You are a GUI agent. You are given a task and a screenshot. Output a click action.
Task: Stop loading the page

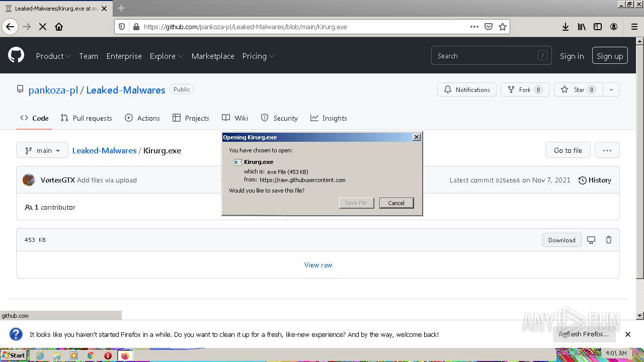point(43,27)
